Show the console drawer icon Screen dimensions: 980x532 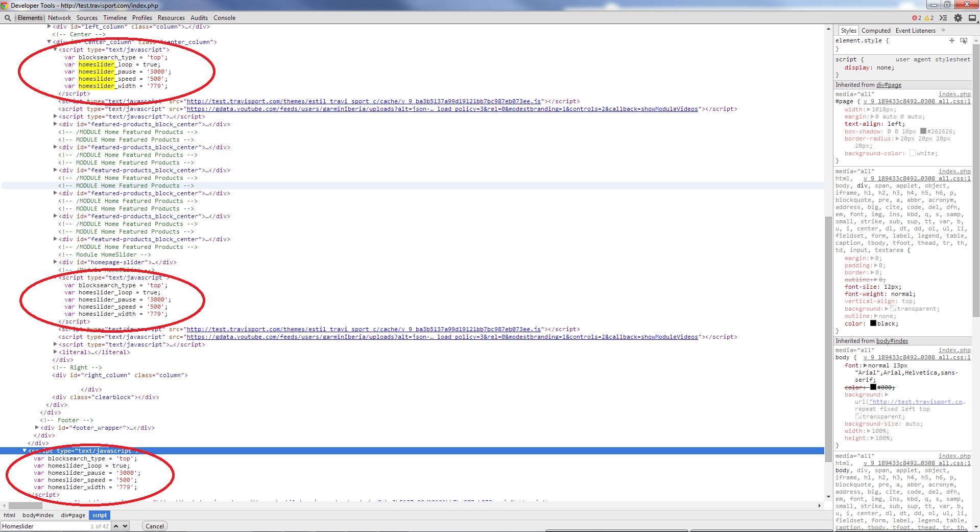pyautogui.click(x=943, y=18)
